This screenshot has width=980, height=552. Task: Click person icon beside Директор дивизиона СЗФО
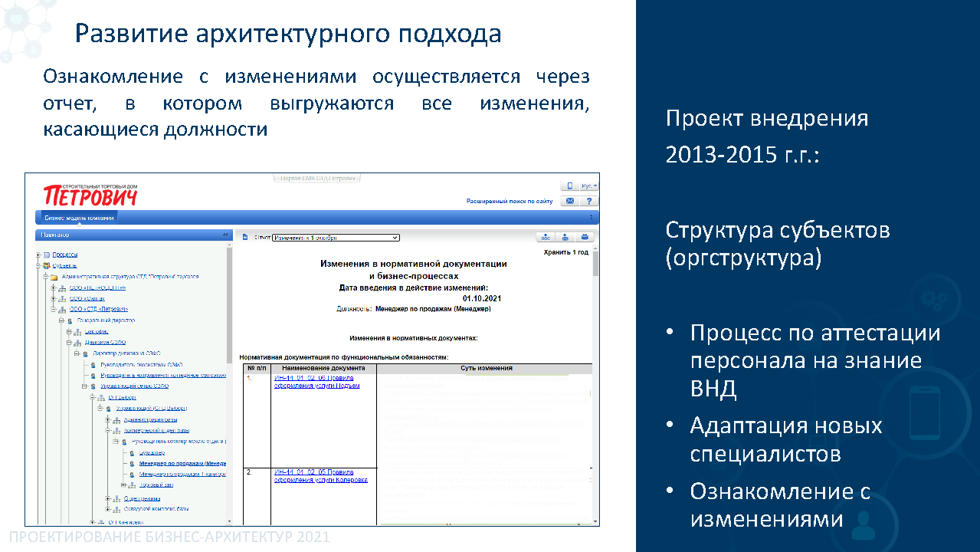86,353
